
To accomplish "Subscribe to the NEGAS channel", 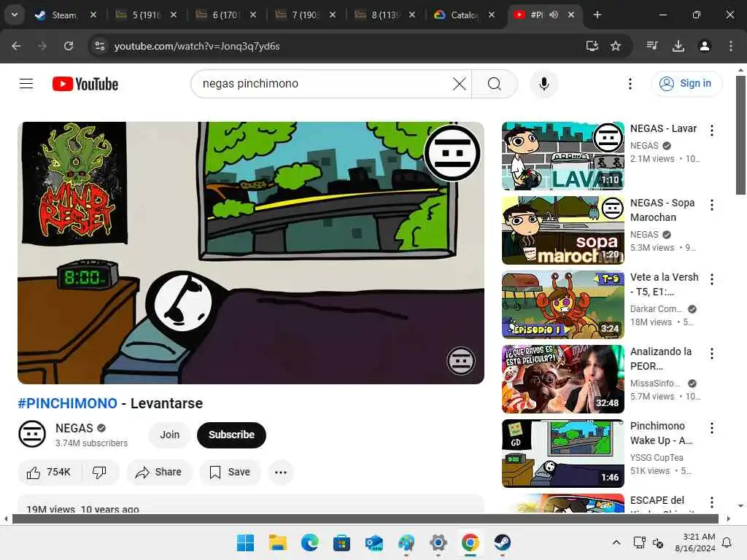I will click(231, 435).
